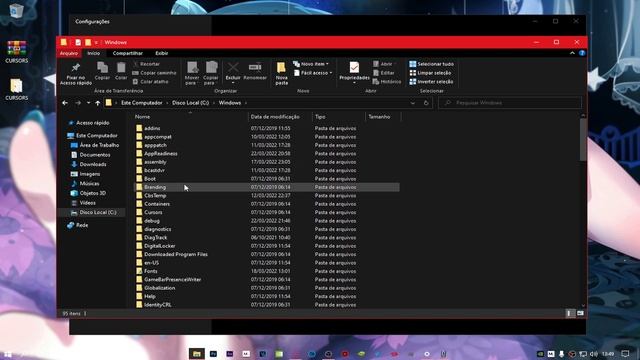
Task: Open recent locations dropdown arrow
Action: (88, 103)
